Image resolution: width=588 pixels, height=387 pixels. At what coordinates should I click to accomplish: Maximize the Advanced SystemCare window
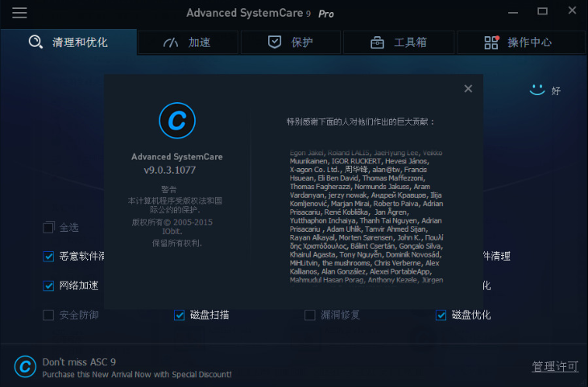pyautogui.click(x=542, y=11)
